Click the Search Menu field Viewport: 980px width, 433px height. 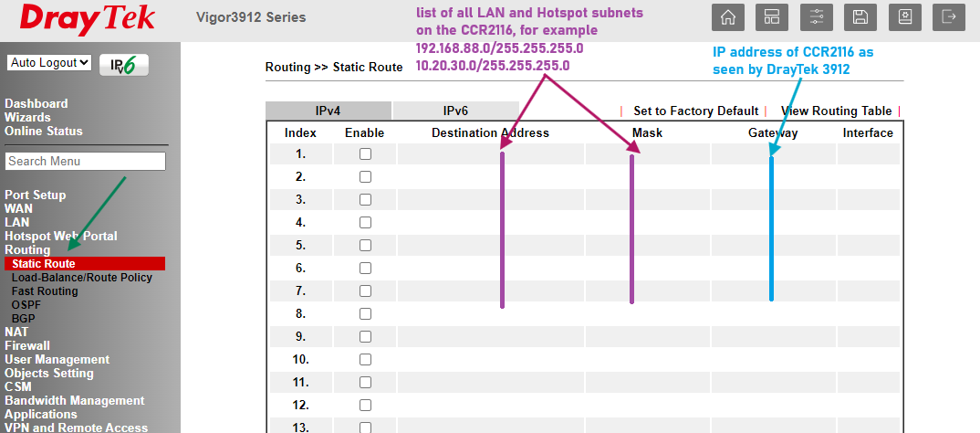[x=86, y=162]
